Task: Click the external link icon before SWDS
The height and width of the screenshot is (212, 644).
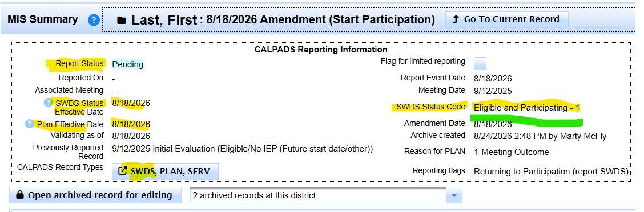Action: point(122,171)
